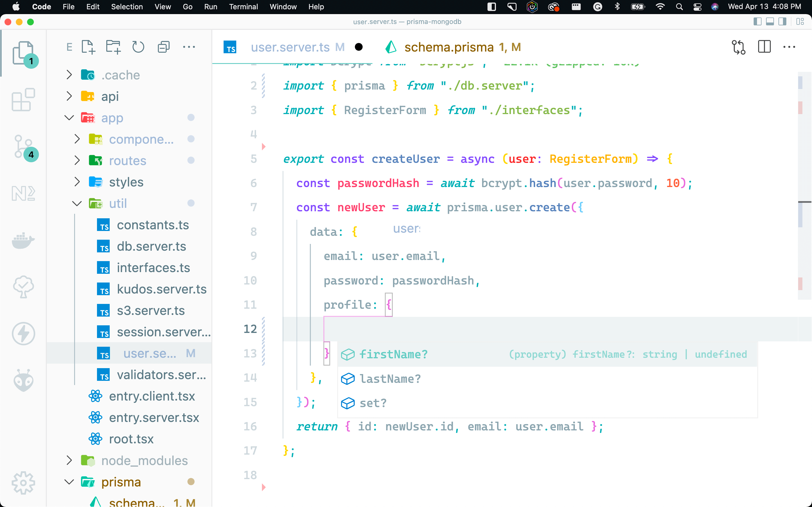Click the New File icon in the explorer

[88, 47]
